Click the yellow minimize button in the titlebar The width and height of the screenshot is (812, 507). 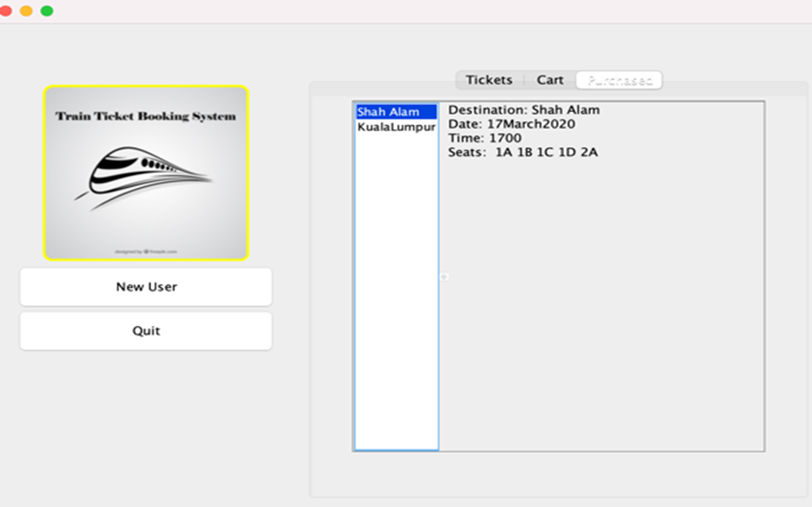[25, 11]
